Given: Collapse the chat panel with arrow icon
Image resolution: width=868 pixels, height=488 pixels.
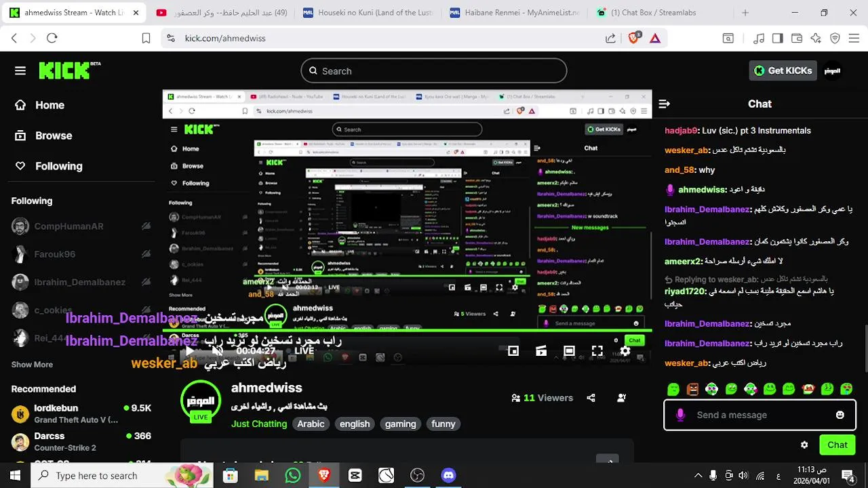Looking at the screenshot, I should pos(664,104).
